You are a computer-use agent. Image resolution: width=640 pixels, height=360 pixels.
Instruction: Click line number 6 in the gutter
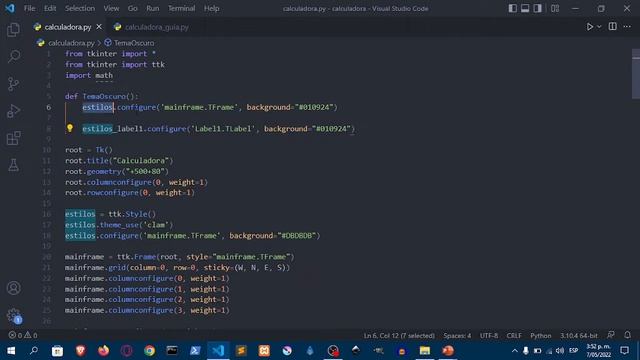tap(49, 107)
